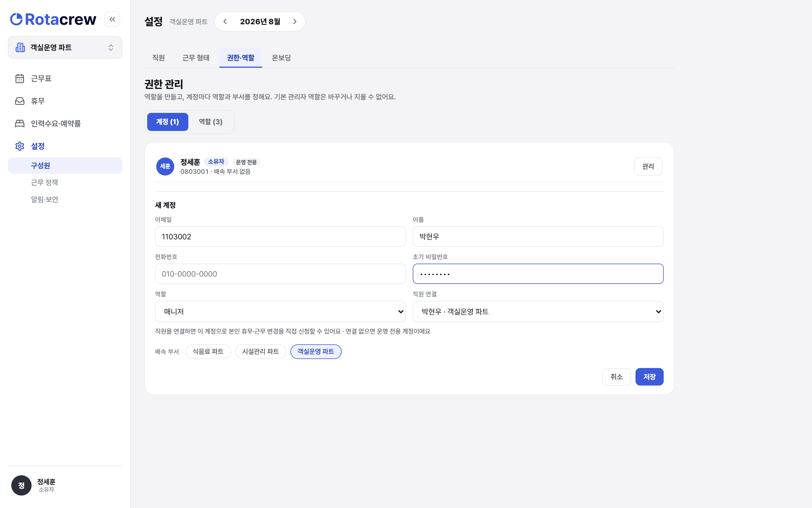Viewport: 812px width, 508px height.
Task: Select 근무 정책 submenu item
Action: click(x=65, y=182)
